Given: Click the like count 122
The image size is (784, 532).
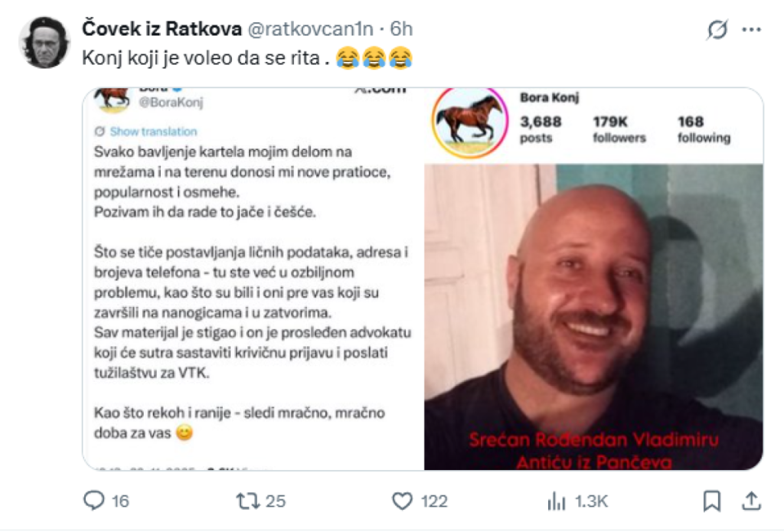Looking at the screenshot, I should [x=434, y=501].
